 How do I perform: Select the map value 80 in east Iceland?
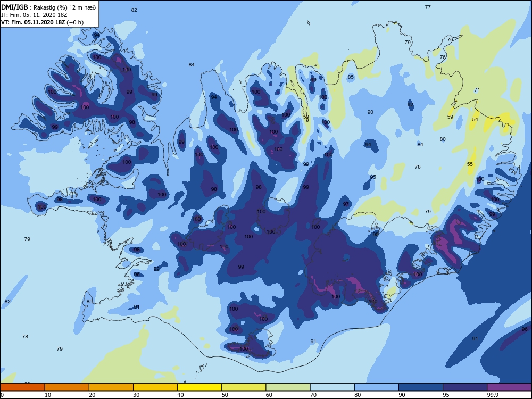click(x=443, y=139)
